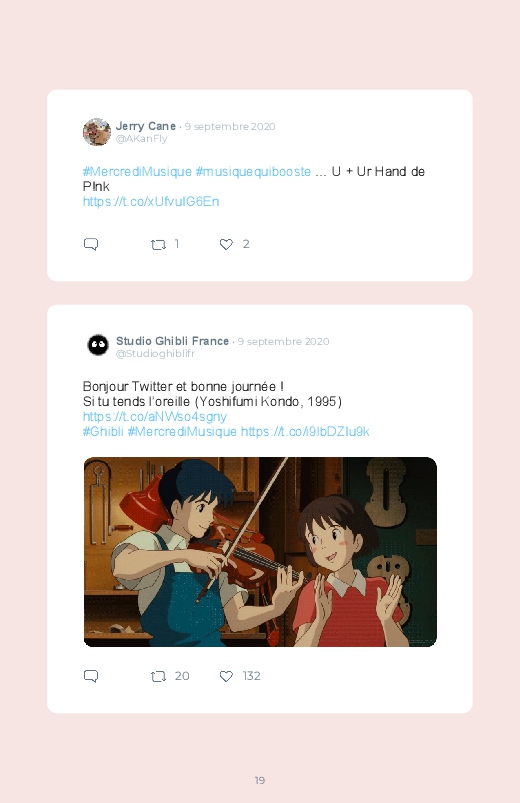The width and height of the screenshot is (520, 803).
Task: Follow the link https://t.co/xUfvuIG6En
Action: tap(151, 201)
